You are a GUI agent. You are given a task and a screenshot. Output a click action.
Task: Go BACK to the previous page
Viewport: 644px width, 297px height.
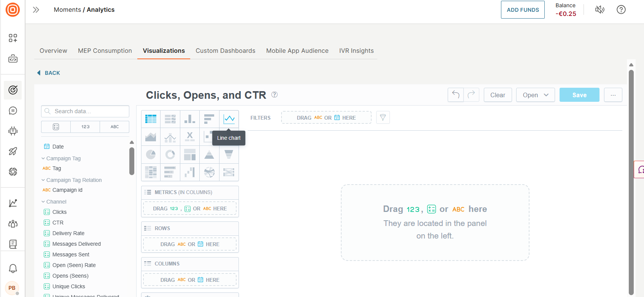[48, 73]
